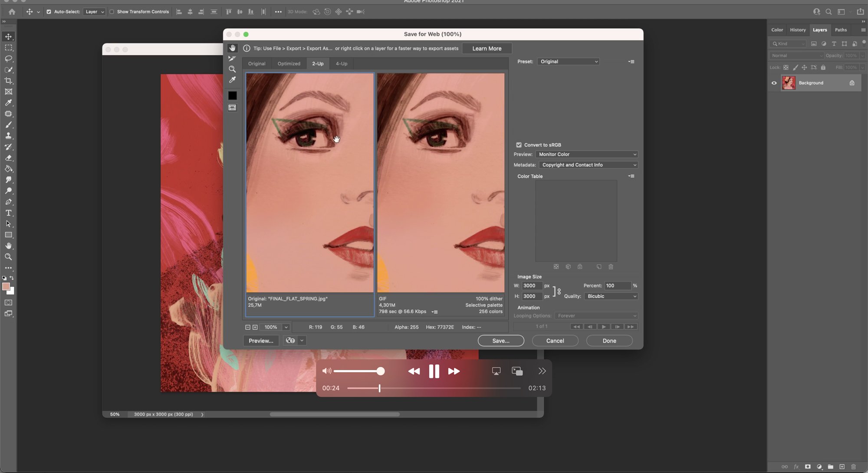
Task: Expand the browser preview dropdown arrow
Action: point(302,341)
